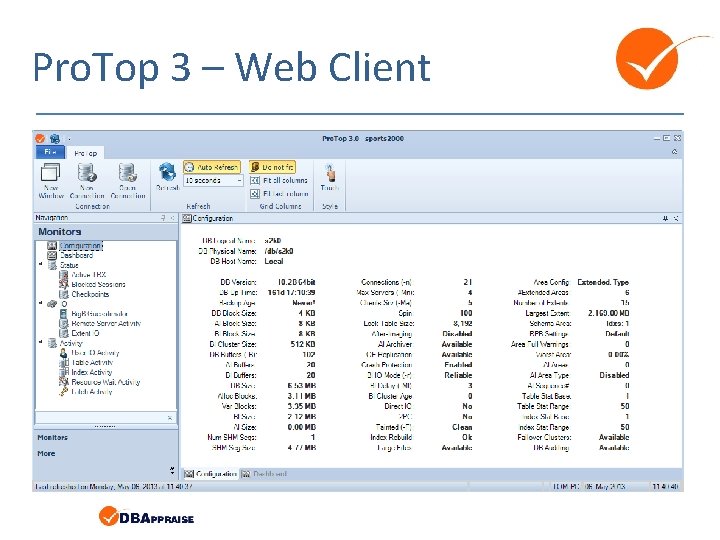This screenshot has width=720, height=540.
Task: Switch to the Configuration bottom tab
Action: (x=211, y=473)
